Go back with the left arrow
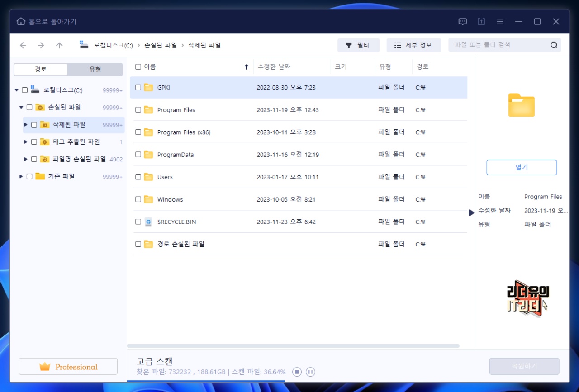 click(x=23, y=45)
